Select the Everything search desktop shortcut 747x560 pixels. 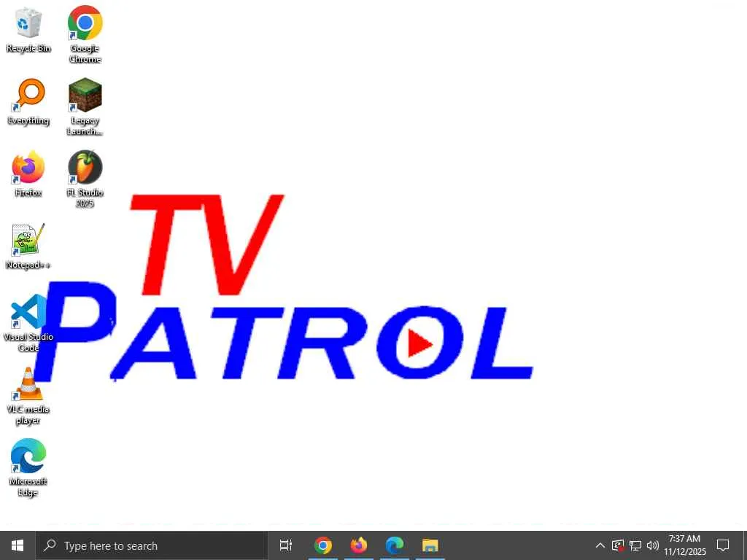[28, 102]
